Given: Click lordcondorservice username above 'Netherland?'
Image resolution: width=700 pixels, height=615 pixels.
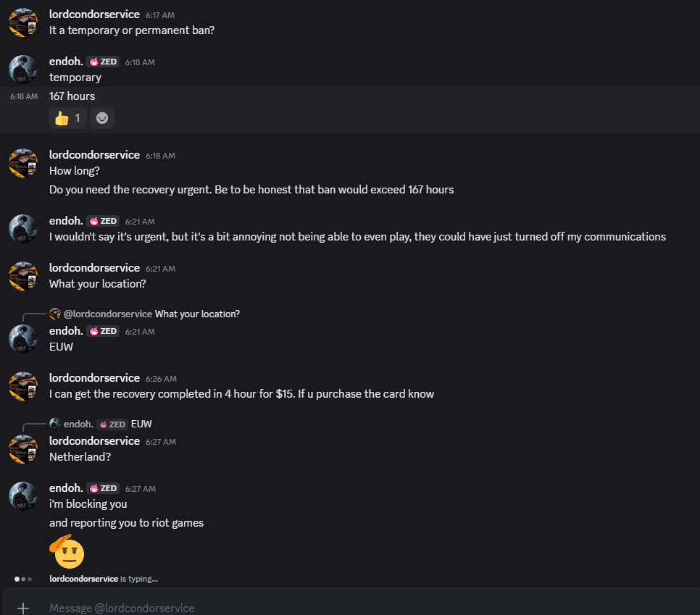Looking at the screenshot, I should (94, 441).
